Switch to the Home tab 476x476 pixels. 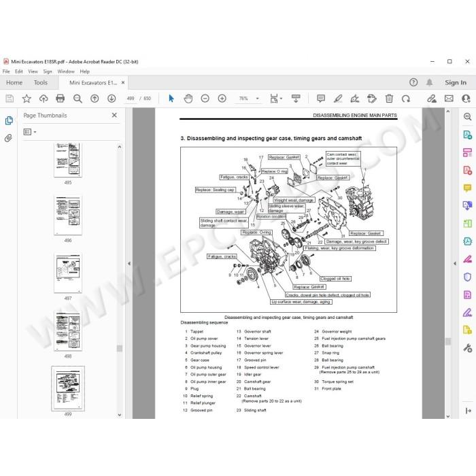click(14, 82)
